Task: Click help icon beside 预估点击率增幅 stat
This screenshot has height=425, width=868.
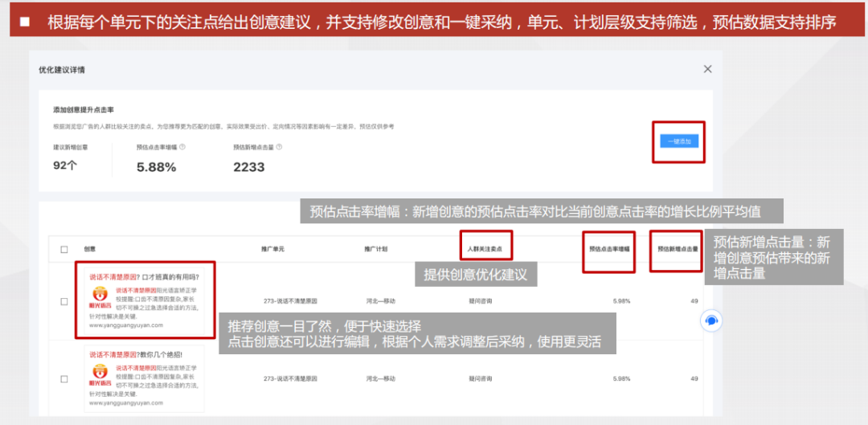Action: 182,147
